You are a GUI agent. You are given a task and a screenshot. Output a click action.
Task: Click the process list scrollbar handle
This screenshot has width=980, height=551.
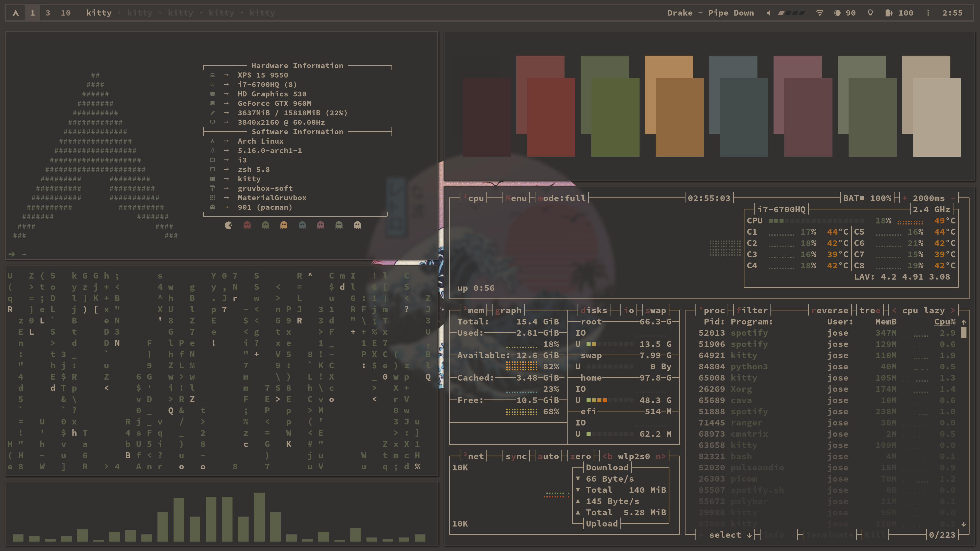coord(963,333)
